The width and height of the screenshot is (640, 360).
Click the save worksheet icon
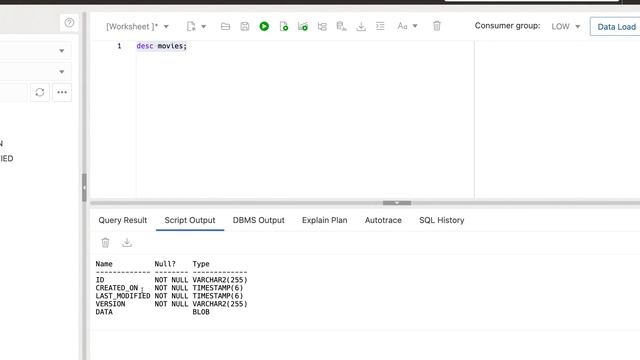244,27
